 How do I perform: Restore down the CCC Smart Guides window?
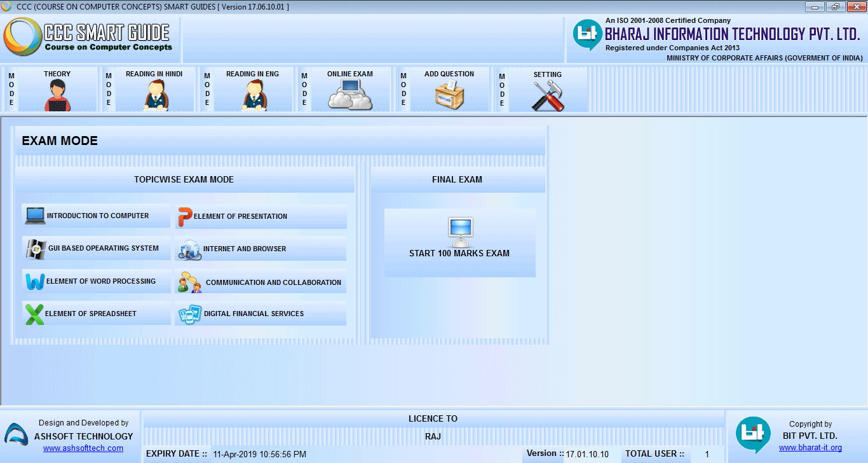835,6
